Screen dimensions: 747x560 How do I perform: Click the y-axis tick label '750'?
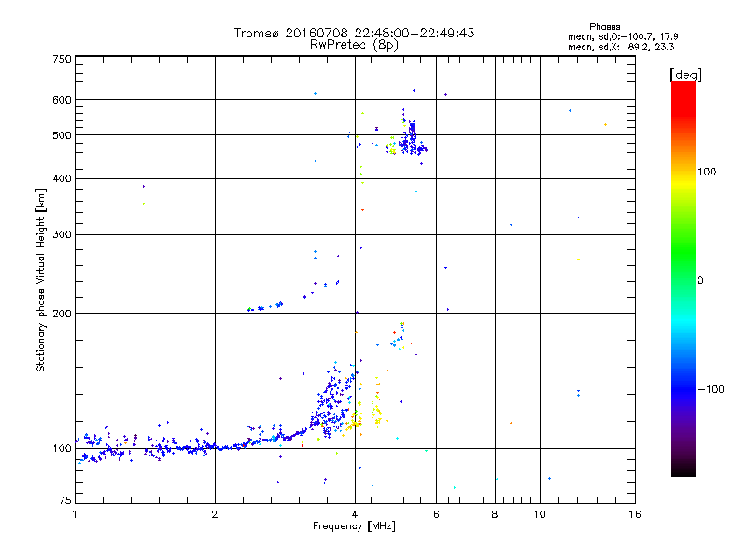click(x=62, y=59)
